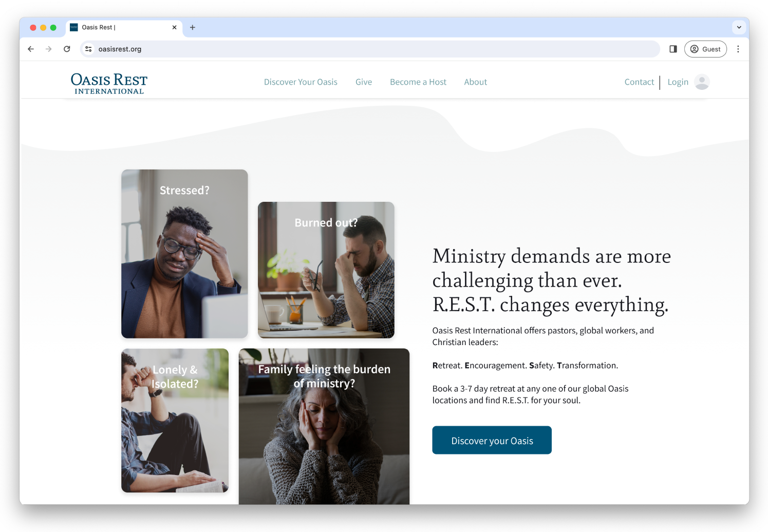The image size is (768, 532).
Task: Open the Discover Your Oasis menu item
Action: (x=301, y=82)
